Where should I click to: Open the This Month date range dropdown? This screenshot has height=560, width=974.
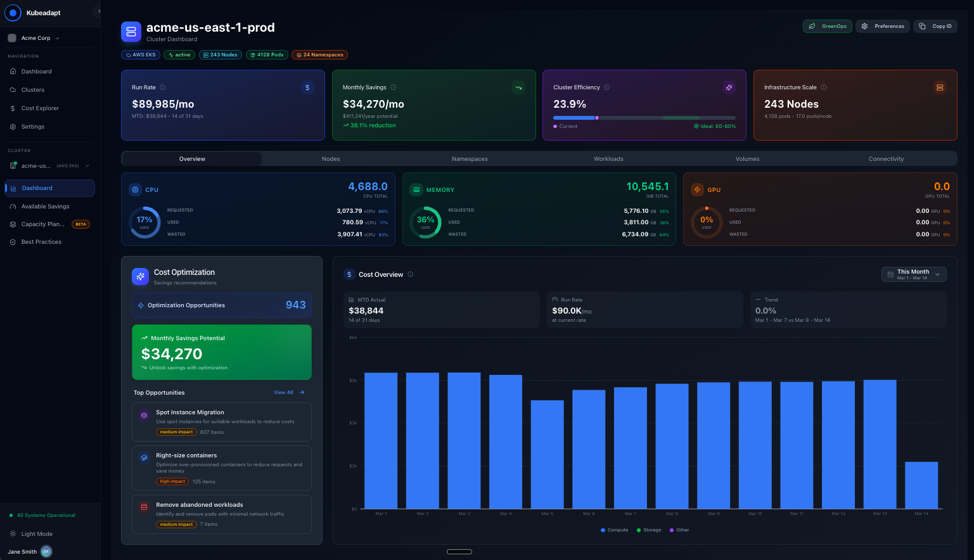coord(914,274)
